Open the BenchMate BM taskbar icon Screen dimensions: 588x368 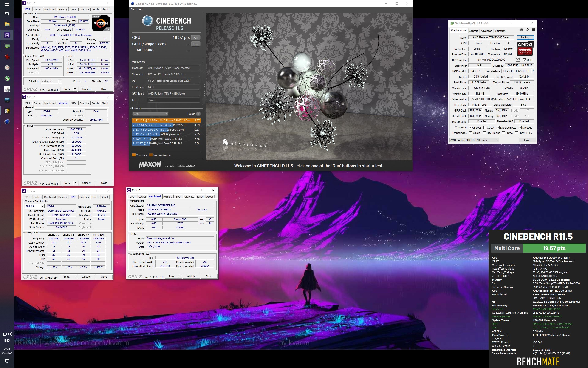tap(7, 111)
